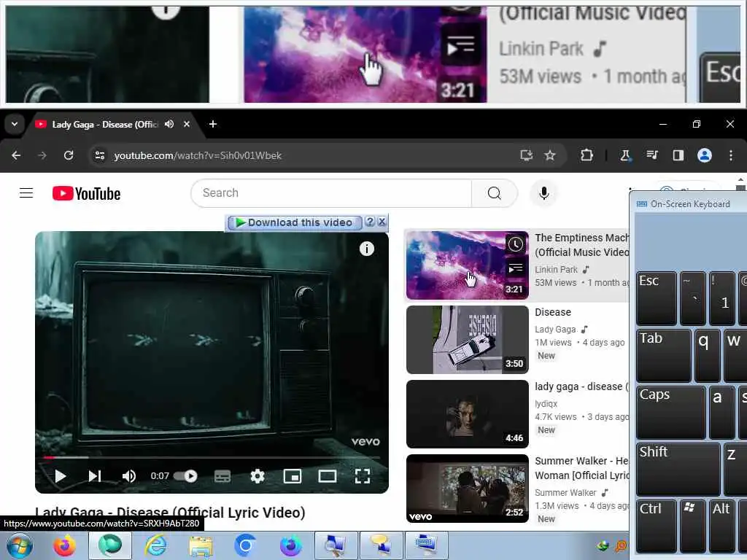Switch to theater mode
The image size is (747, 560).
tap(328, 475)
